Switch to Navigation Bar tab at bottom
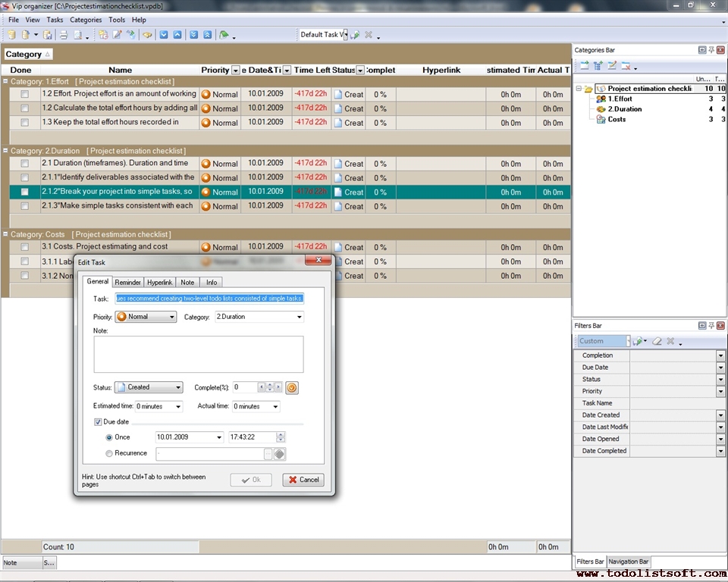Image resolution: width=728 pixels, height=582 pixels. (629, 562)
